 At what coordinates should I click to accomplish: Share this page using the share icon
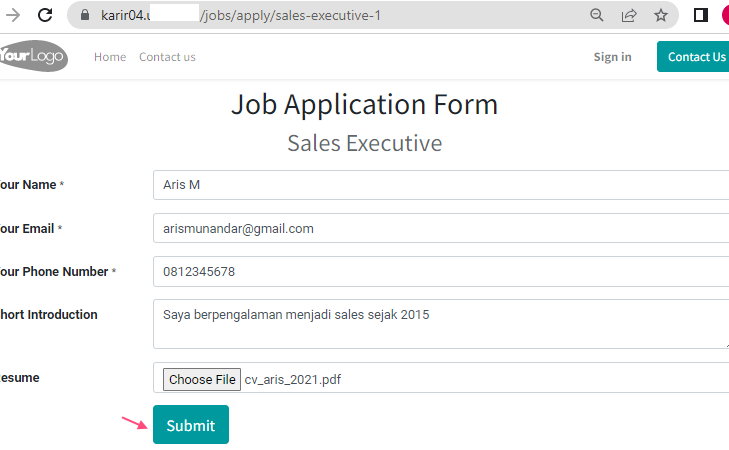tap(629, 15)
